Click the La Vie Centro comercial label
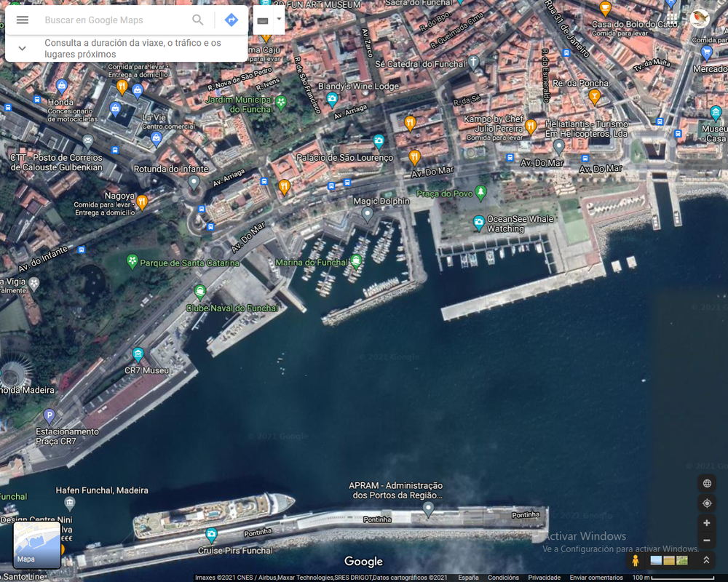 tap(167, 121)
